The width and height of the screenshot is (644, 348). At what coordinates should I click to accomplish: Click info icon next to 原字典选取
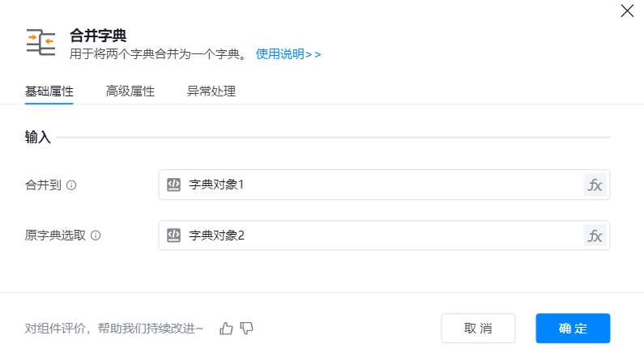pos(96,236)
